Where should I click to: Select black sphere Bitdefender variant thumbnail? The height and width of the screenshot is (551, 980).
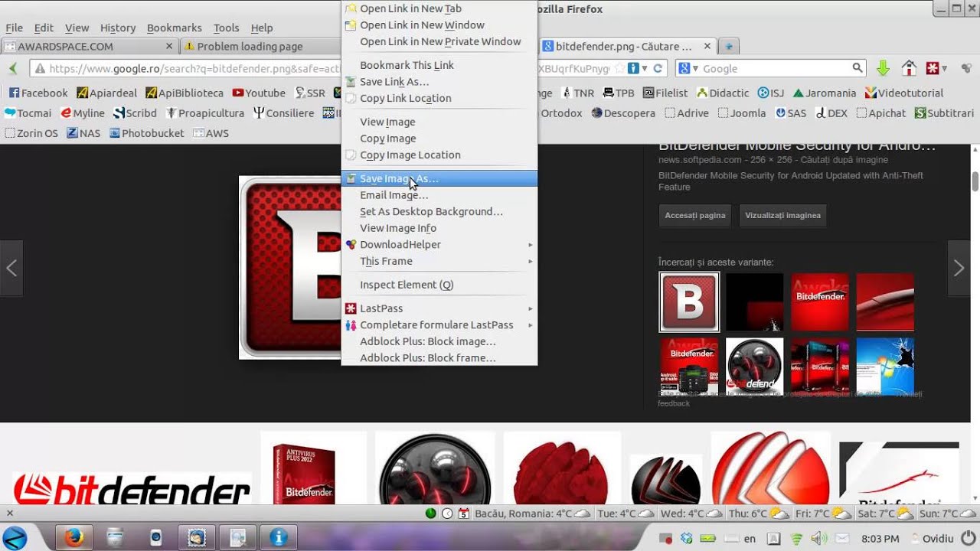pyautogui.click(x=754, y=367)
